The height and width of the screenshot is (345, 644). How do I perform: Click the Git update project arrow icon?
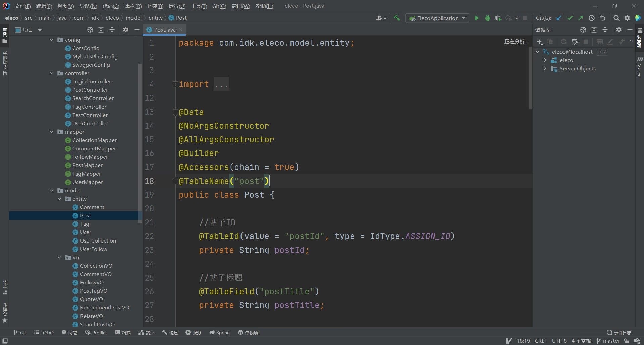559,18
